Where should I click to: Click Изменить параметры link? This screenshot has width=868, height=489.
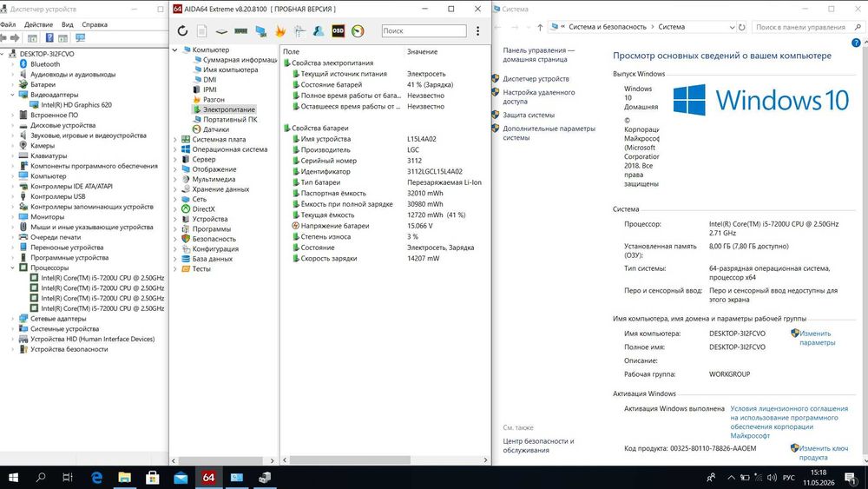[817, 338]
